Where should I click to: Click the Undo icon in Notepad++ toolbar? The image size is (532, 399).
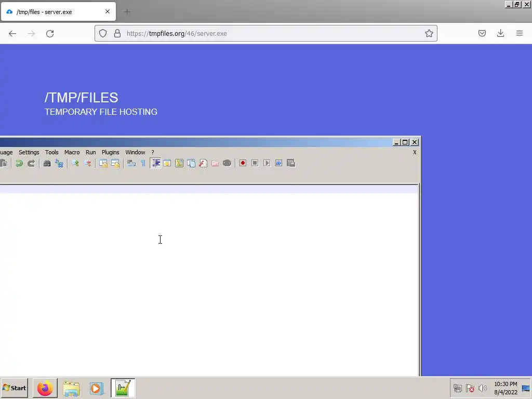[19, 164]
